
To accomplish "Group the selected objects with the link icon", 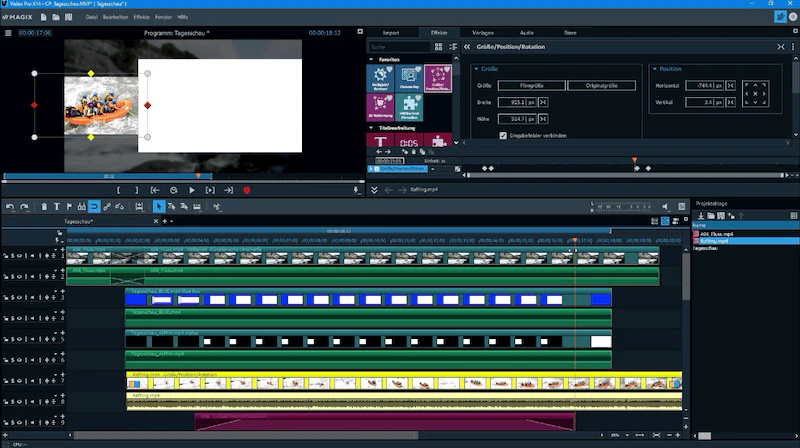I will [107, 207].
